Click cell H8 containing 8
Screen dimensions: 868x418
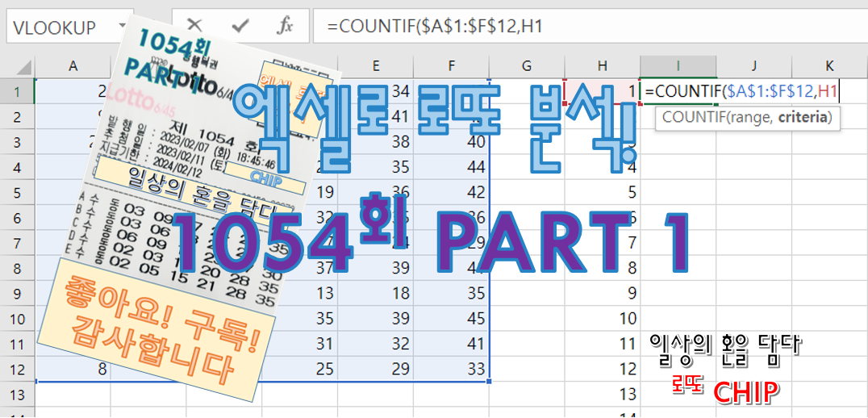point(603,268)
